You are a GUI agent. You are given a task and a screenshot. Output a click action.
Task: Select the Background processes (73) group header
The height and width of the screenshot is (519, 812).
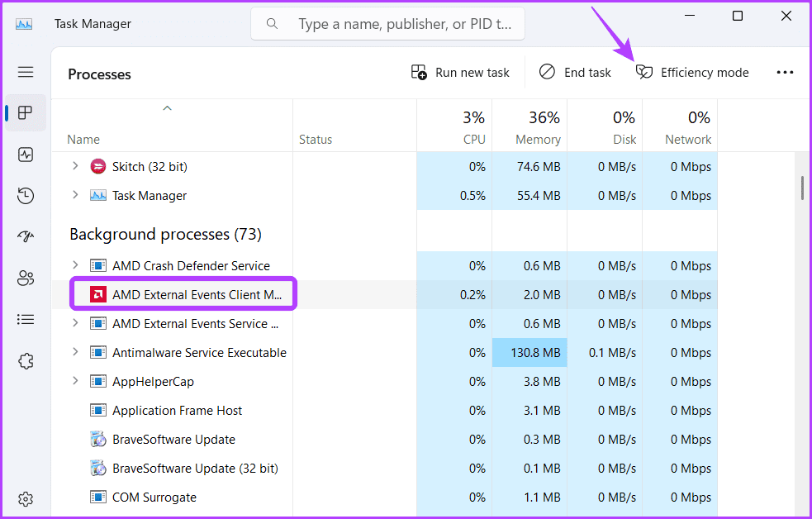pos(166,234)
